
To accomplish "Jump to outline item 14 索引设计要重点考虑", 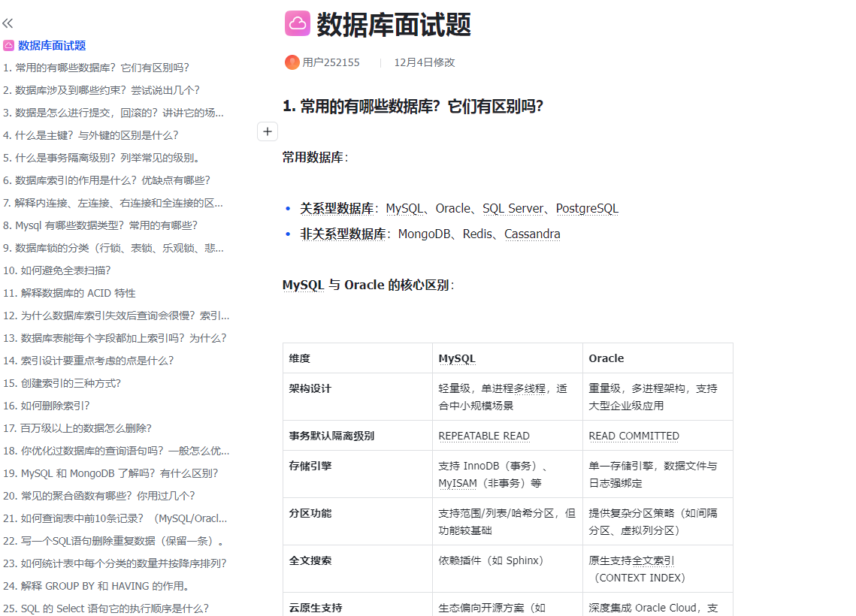I will pyautogui.click(x=89, y=361).
